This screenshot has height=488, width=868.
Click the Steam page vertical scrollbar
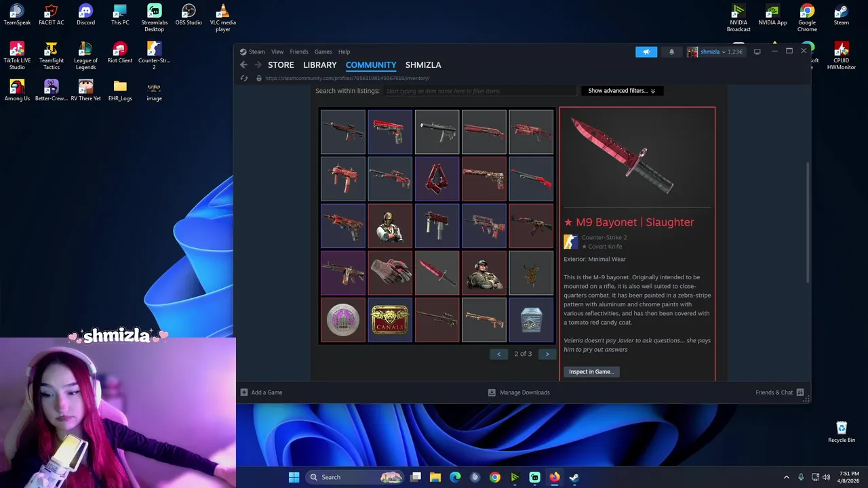(807, 224)
